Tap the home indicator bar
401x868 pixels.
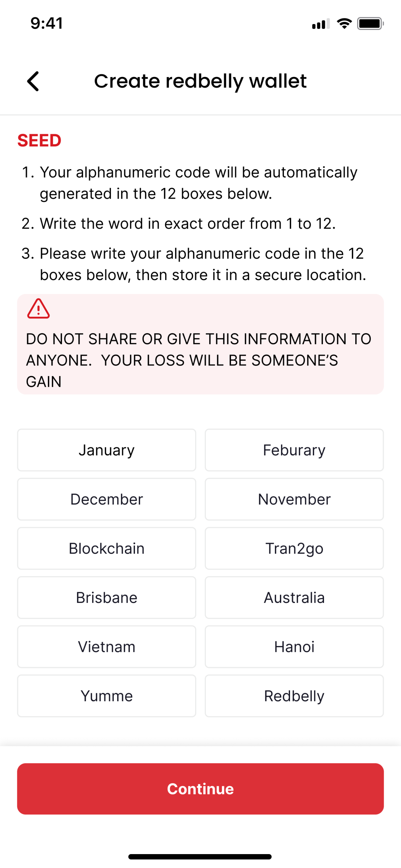pyautogui.click(x=200, y=857)
